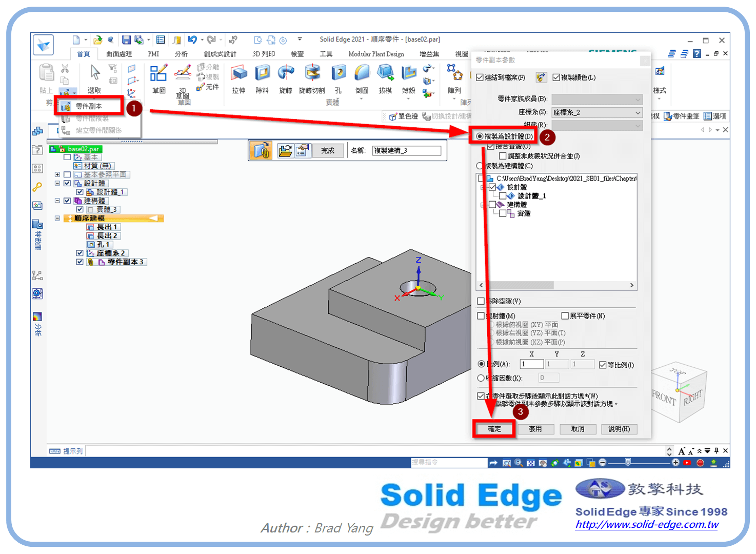Select the 拉伸 (Extrude) tool
Image resolution: width=756 pixels, height=554 pixels.
[239, 78]
